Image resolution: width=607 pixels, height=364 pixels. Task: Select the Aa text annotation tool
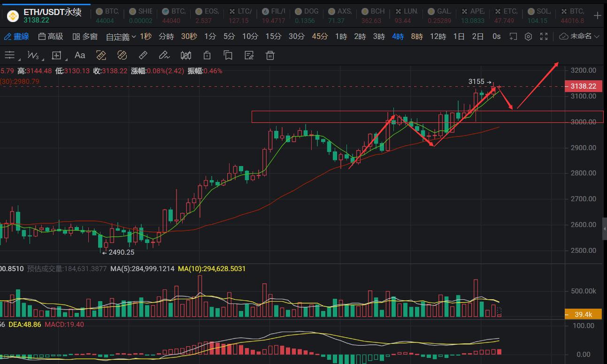coord(80,55)
